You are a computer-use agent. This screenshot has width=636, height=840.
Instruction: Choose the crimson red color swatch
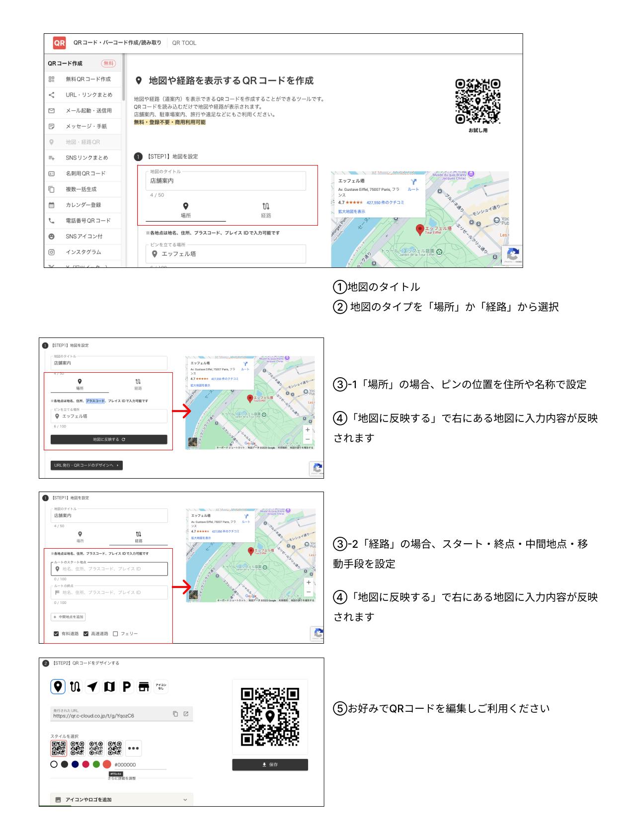pyautogui.click(x=85, y=764)
